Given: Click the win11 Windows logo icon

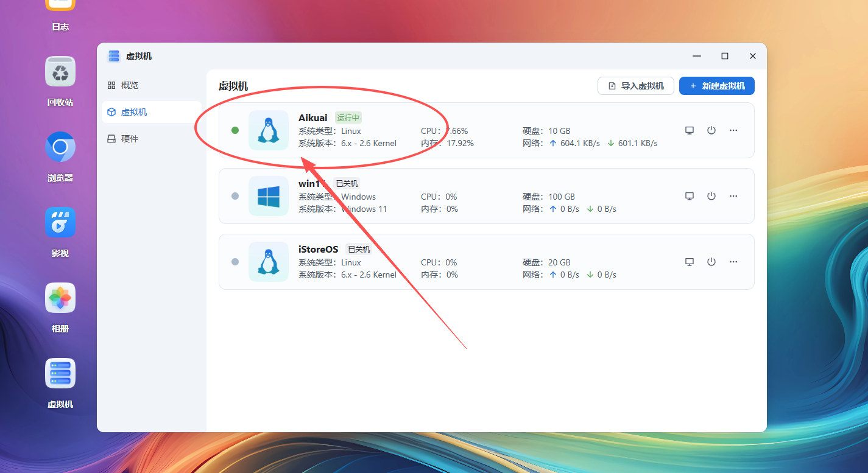Looking at the screenshot, I should pos(269,196).
